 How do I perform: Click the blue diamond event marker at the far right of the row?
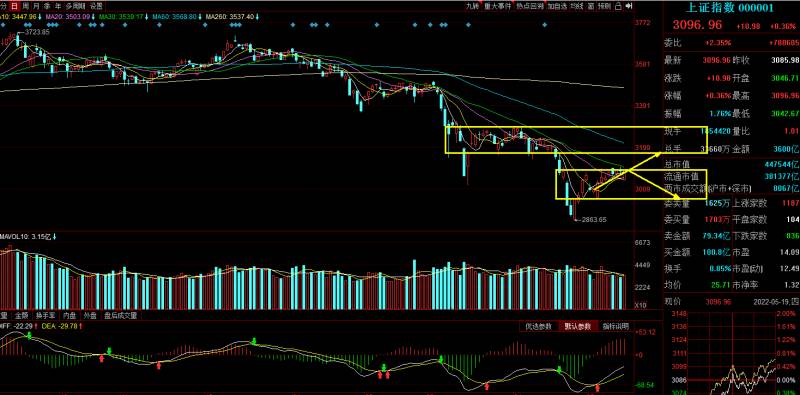pyautogui.click(x=544, y=24)
